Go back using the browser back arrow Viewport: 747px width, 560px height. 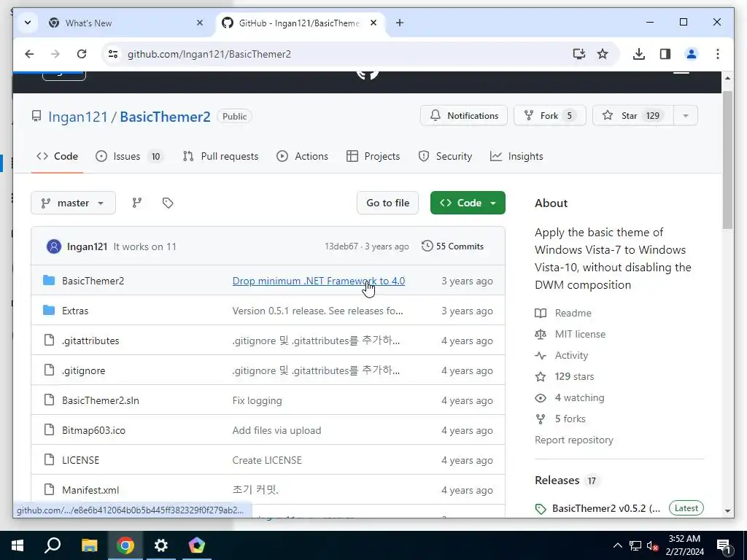coord(29,54)
